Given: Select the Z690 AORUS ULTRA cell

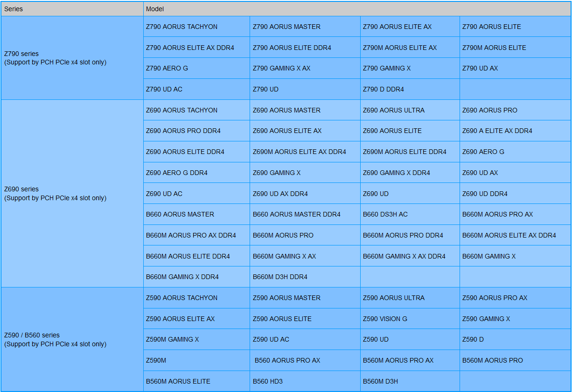Looking at the screenshot, I should pyautogui.click(x=410, y=110).
